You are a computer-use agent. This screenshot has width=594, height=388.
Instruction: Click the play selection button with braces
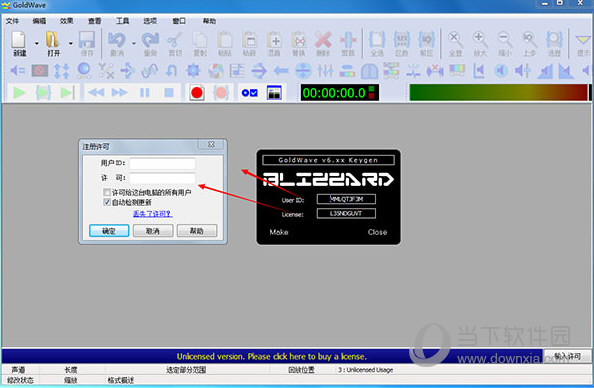(x=43, y=93)
